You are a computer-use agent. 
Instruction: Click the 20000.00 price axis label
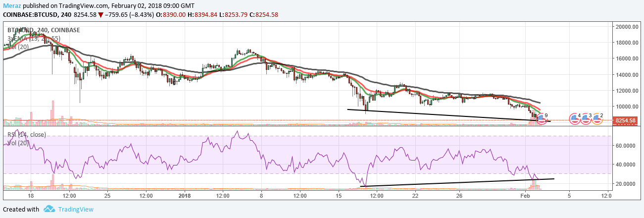(628, 27)
